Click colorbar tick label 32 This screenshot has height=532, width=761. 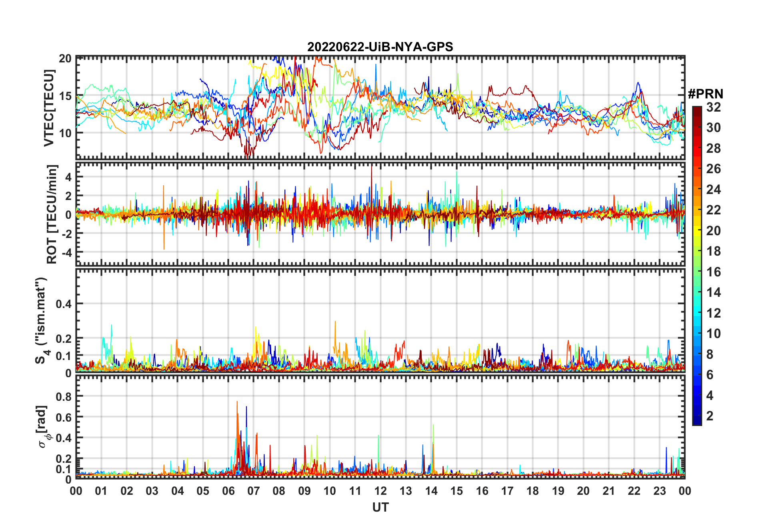[713, 107]
